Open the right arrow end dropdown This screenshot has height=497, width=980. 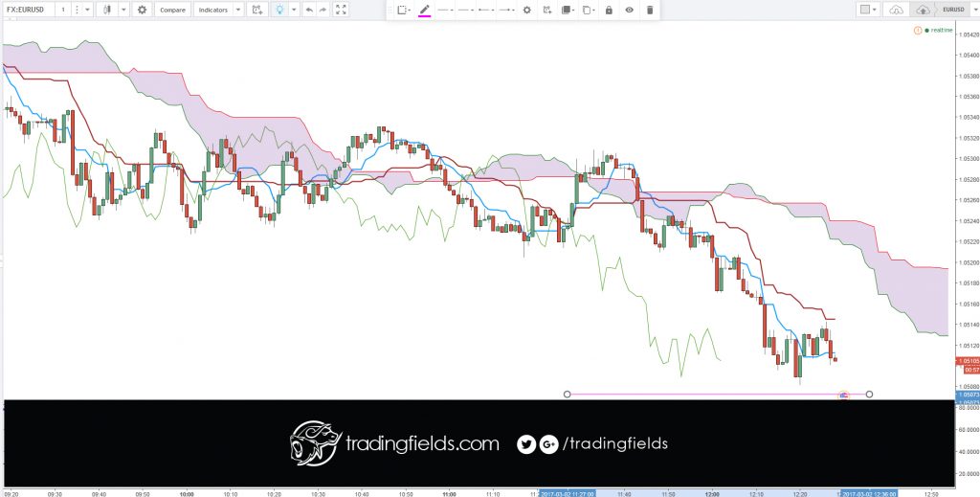[x=506, y=10]
